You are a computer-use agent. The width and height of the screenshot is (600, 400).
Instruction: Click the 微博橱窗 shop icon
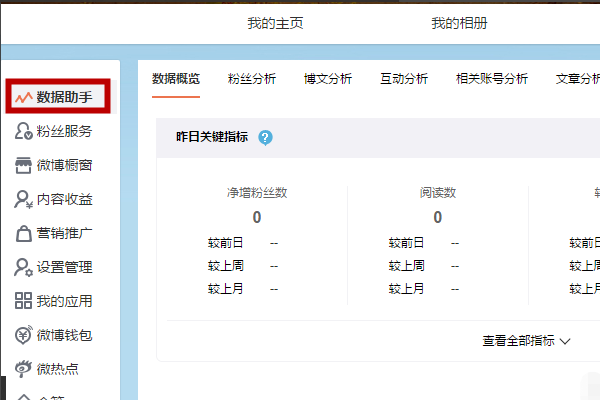click(x=23, y=165)
